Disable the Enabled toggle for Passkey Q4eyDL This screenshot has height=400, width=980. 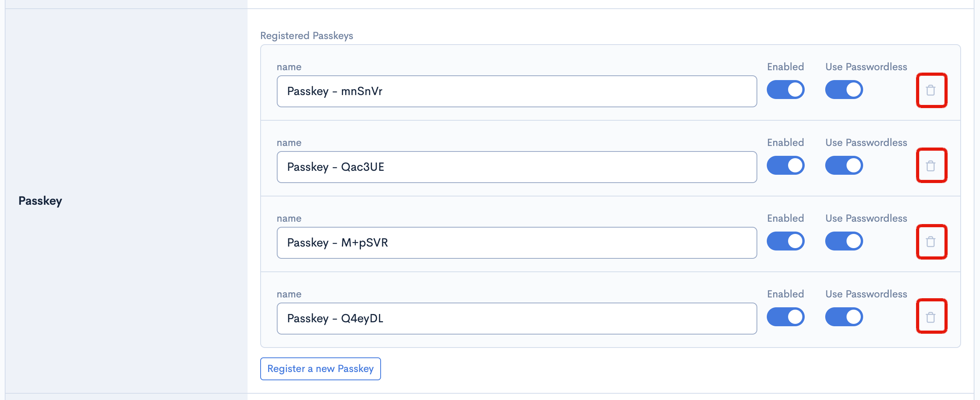(x=785, y=317)
